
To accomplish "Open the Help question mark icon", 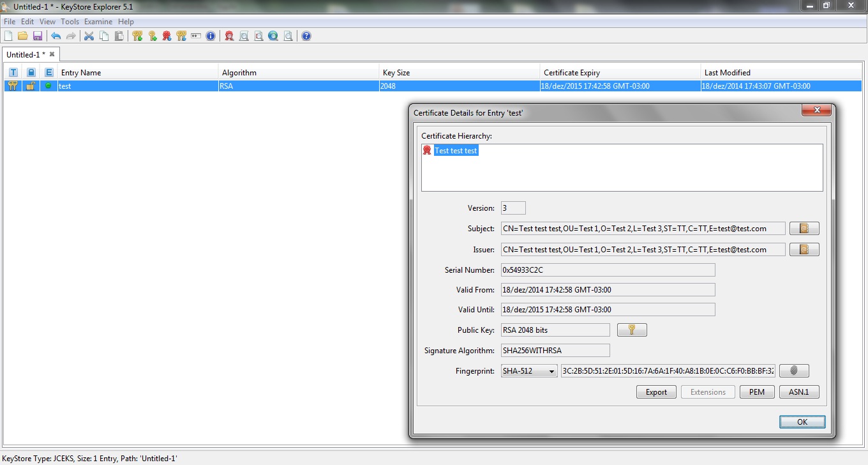I will (x=306, y=36).
